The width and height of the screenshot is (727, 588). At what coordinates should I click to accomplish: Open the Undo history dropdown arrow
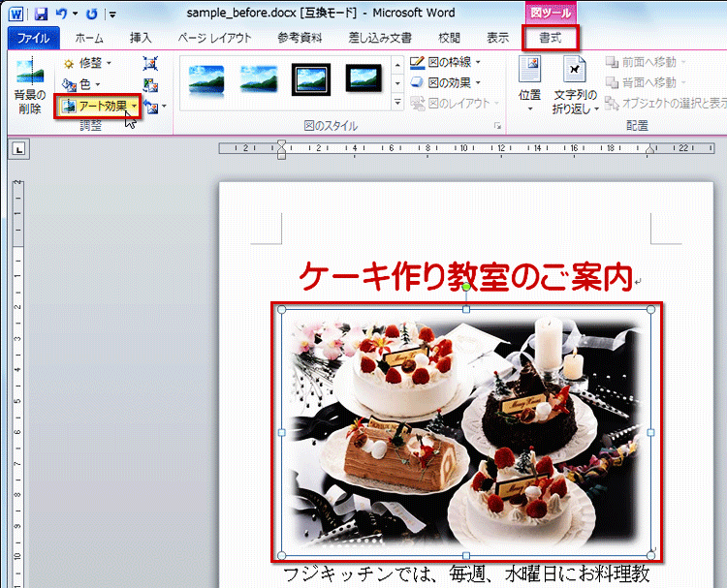[x=75, y=14]
